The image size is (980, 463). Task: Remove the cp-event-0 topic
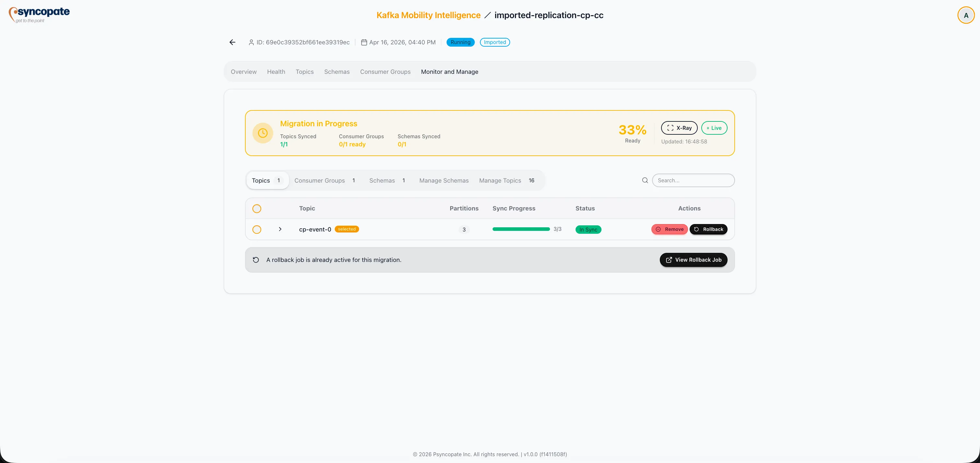(x=670, y=229)
